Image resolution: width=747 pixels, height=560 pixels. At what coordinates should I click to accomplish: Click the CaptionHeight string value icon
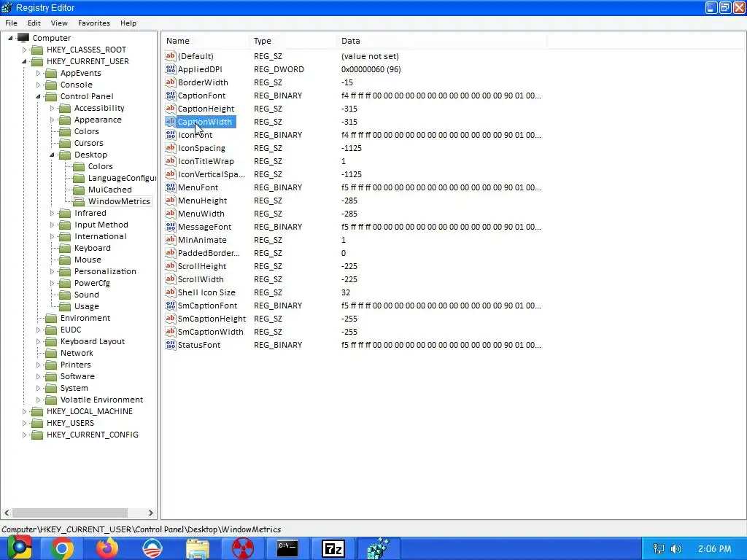[171, 108]
